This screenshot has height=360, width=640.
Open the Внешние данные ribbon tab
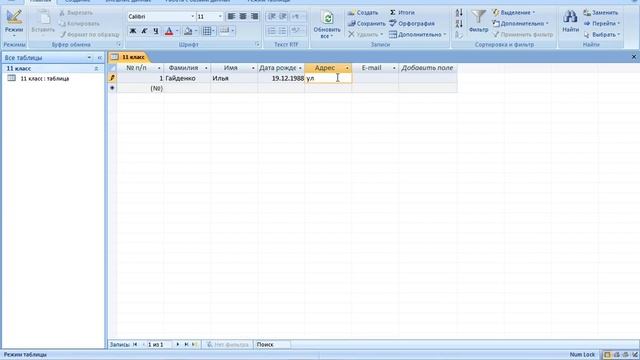[128, 1]
